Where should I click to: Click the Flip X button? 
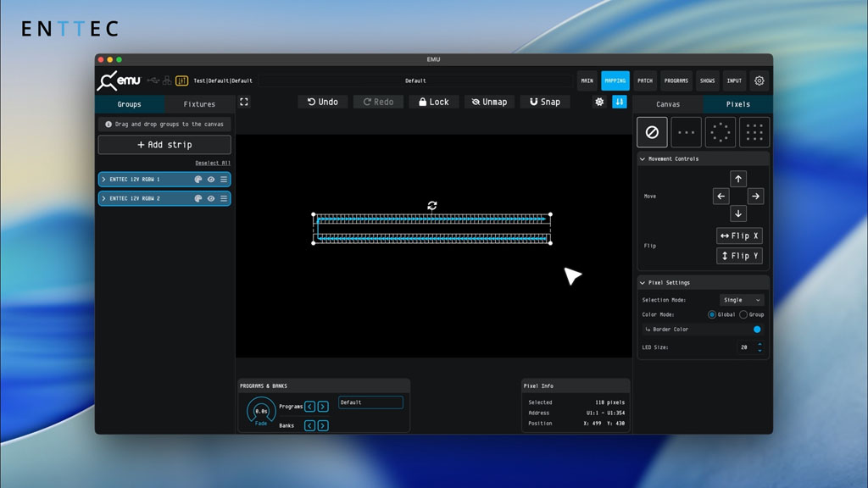[x=739, y=236]
